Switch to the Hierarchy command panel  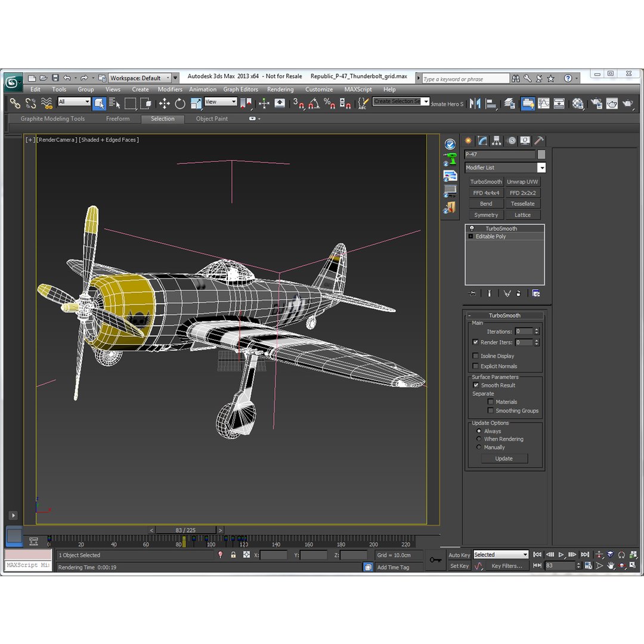click(x=497, y=141)
